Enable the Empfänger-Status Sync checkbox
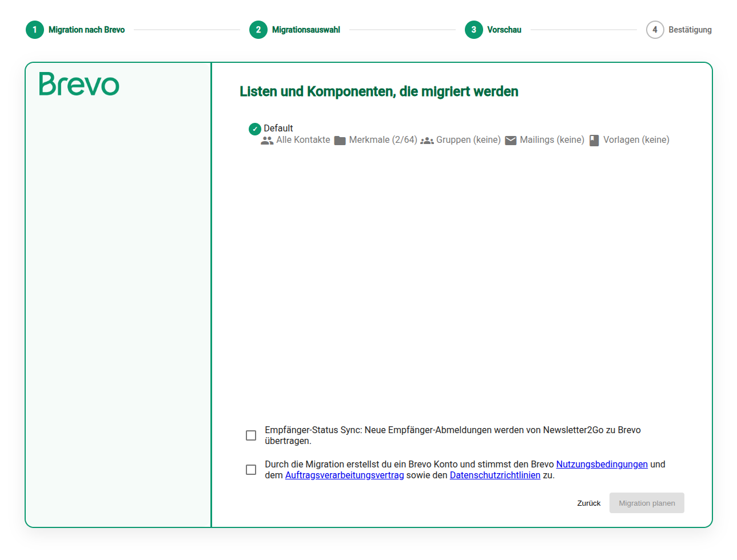 tap(251, 435)
